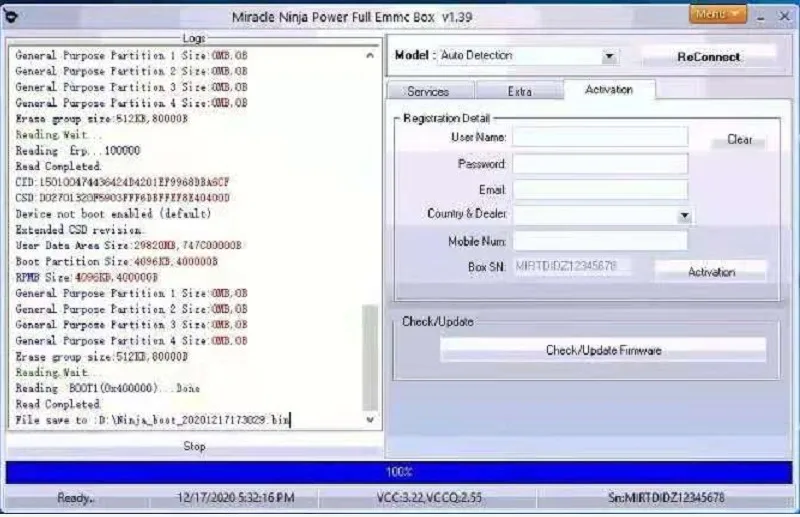
Task: Click the Box SN field
Action: pos(571,266)
